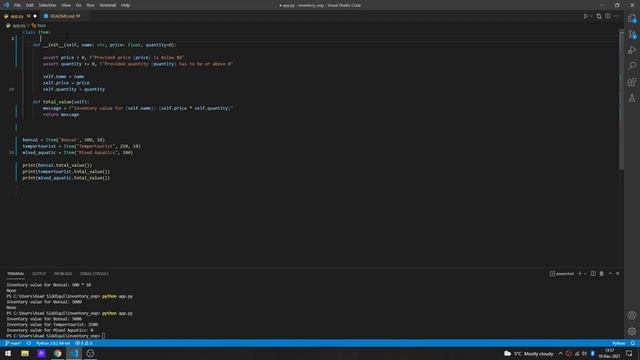The height and width of the screenshot is (360, 640).
Task: Open More Actions ellipsis in editor toolbar
Action: (x=616, y=16)
